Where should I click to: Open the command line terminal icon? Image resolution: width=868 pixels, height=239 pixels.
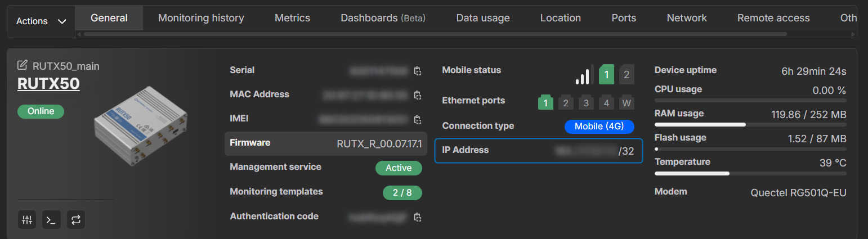pos(51,220)
